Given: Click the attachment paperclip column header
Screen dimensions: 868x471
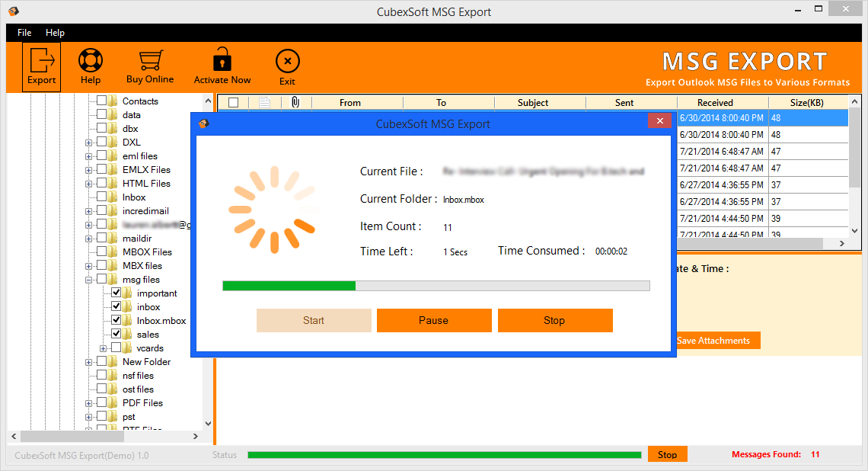Looking at the screenshot, I should pos(295,103).
